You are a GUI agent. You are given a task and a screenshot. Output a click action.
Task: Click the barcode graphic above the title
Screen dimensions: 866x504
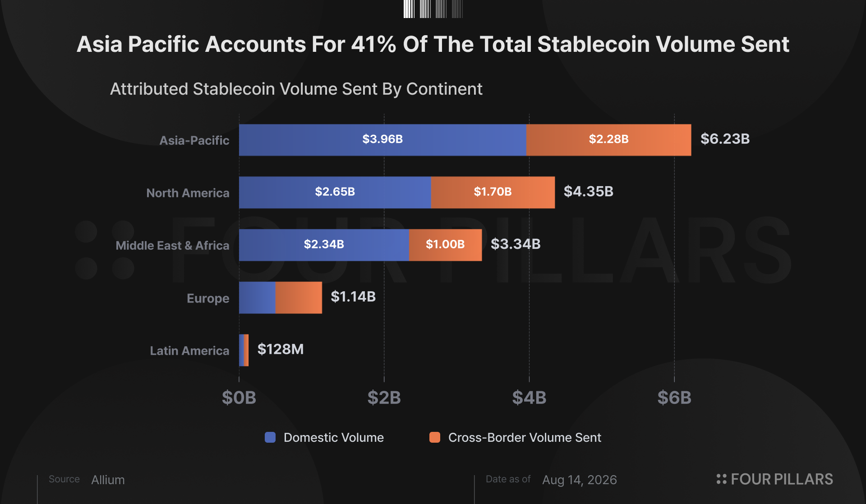click(433, 9)
